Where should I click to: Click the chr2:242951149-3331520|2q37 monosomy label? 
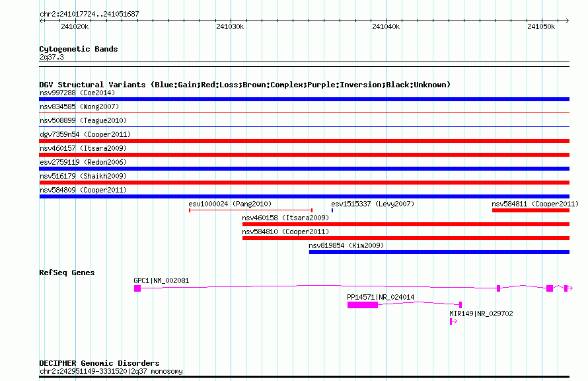(x=111, y=371)
